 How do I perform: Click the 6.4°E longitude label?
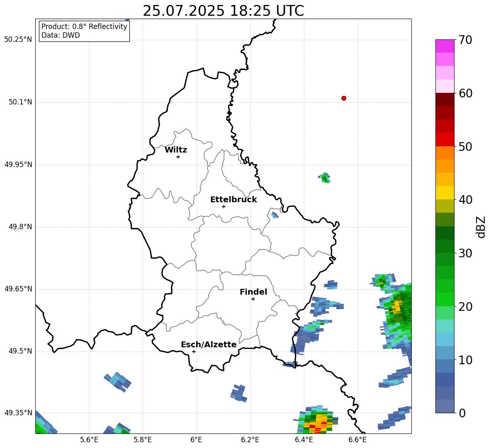pyautogui.click(x=304, y=440)
